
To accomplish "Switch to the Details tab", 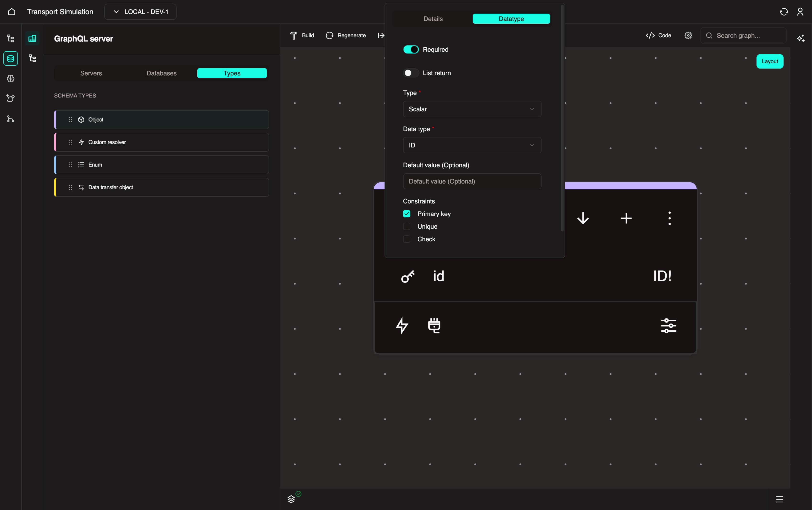I will (433, 19).
